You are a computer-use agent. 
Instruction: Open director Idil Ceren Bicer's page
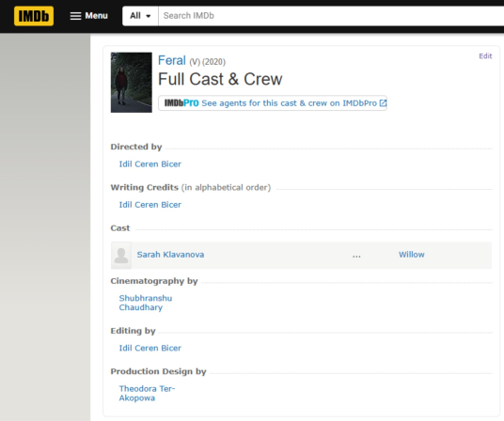(x=150, y=164)
